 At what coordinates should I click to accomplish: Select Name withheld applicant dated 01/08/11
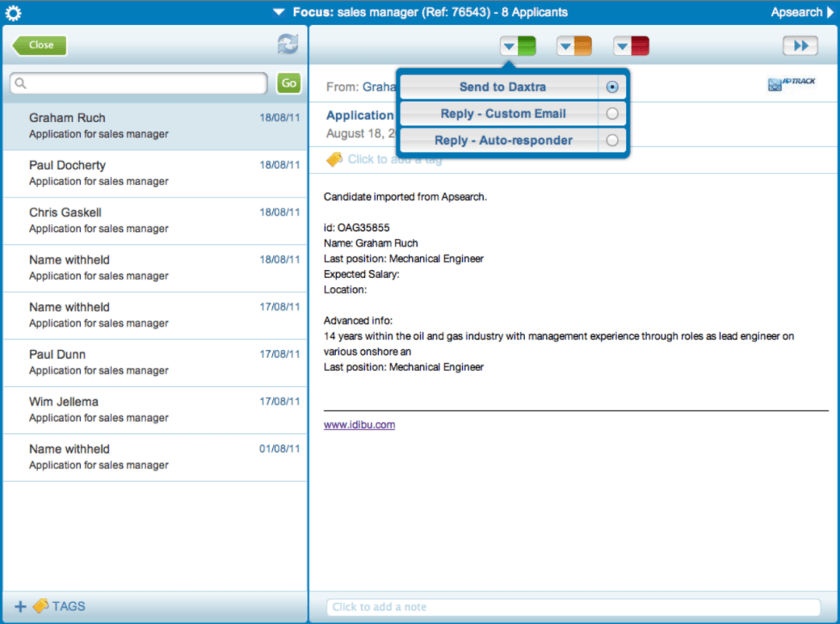click(x=155, y=457)
